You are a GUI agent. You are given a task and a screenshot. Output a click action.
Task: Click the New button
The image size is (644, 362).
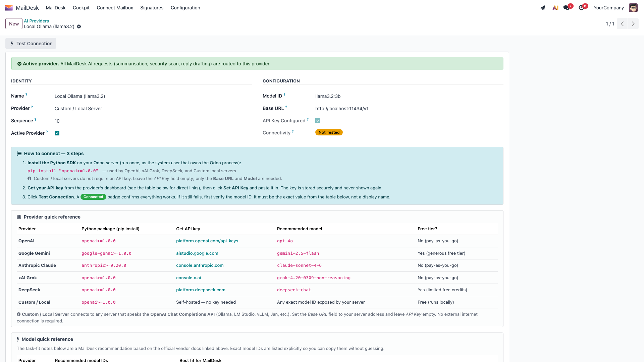[14, 24]
